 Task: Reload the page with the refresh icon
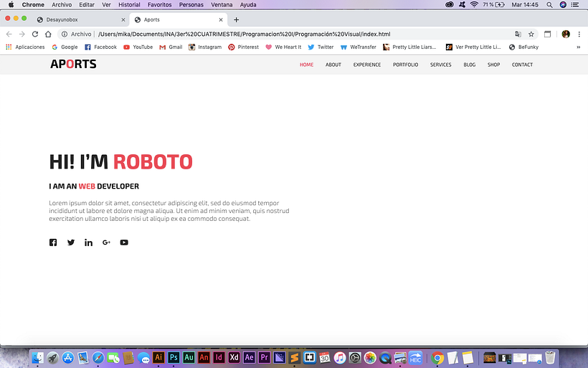(35, 34)
